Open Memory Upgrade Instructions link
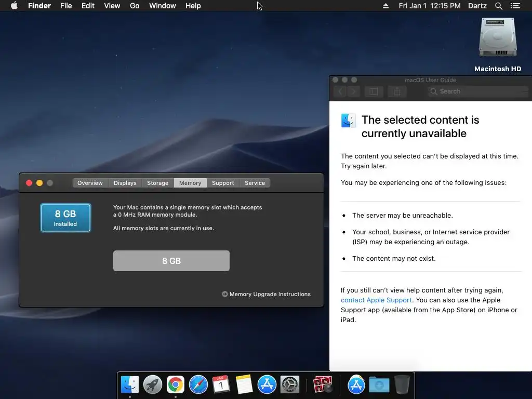 (x=270, y=294)
